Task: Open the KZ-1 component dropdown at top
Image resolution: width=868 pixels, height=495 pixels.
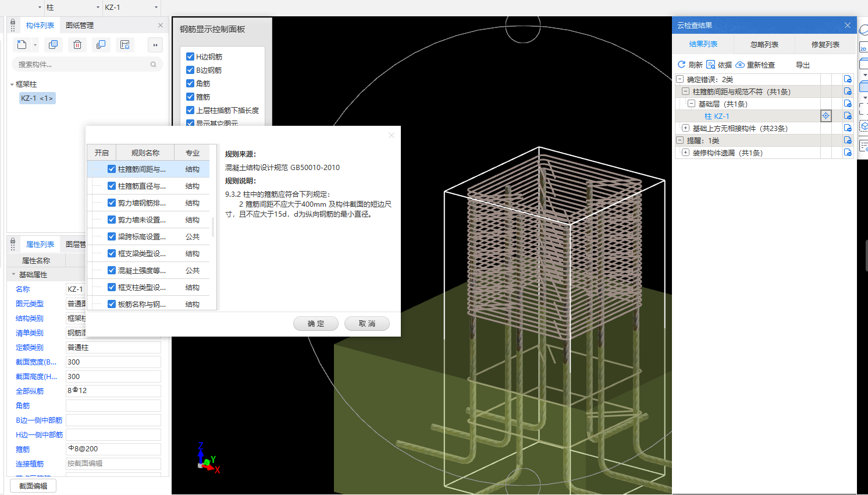Action: point(156,8)
